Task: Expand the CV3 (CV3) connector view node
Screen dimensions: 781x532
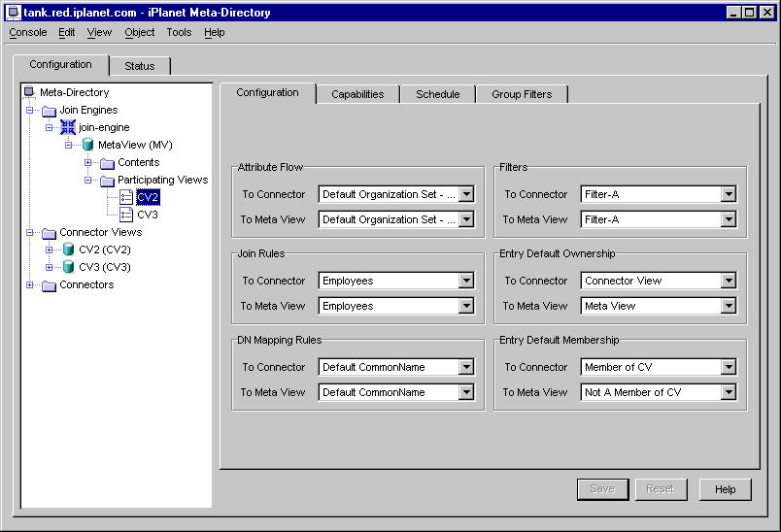Action: click(49, 267)
